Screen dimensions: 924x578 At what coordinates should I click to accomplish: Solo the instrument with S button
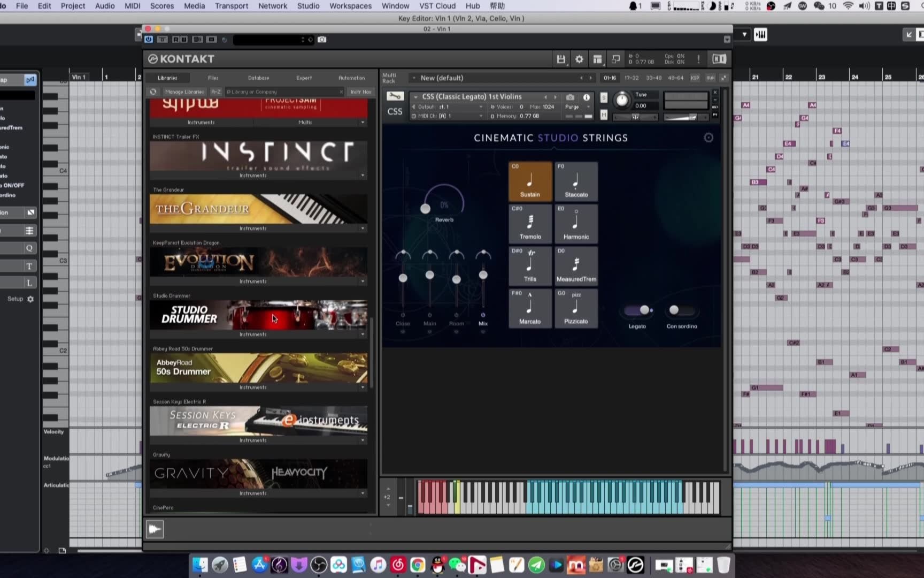coord(604,98)
